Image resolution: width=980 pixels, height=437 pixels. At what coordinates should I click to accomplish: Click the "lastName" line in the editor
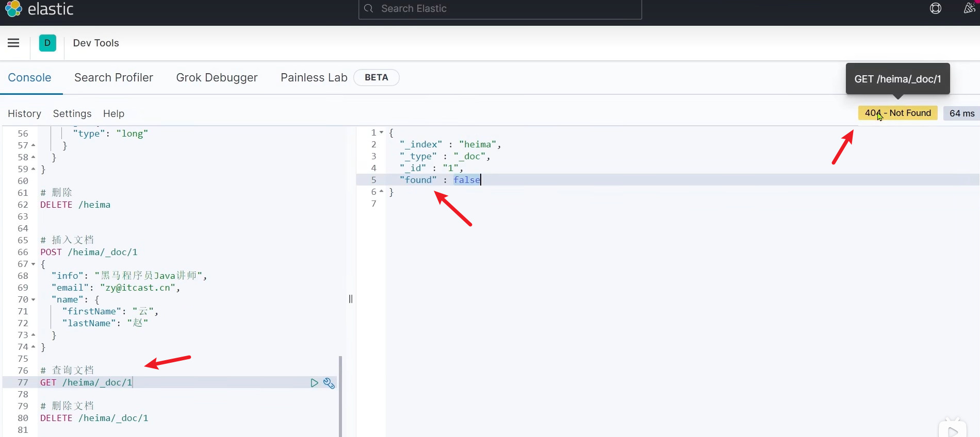(105, 323)
